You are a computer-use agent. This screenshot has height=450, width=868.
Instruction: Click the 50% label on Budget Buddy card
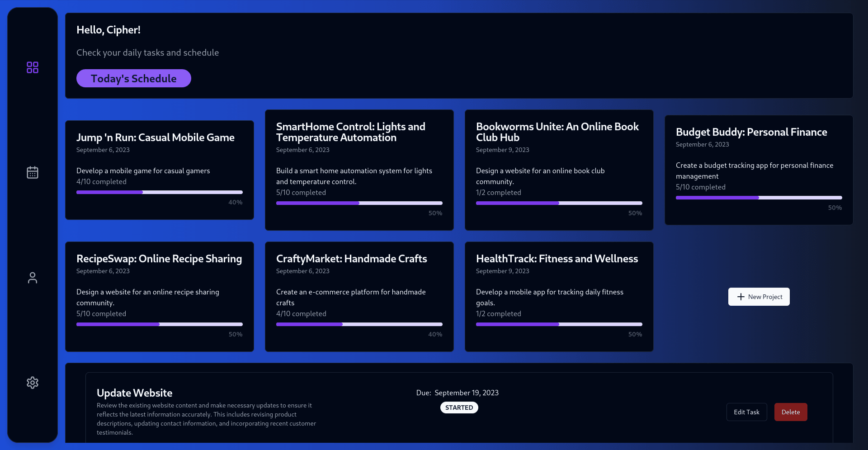pyautogui.click(x=835, y=208)
